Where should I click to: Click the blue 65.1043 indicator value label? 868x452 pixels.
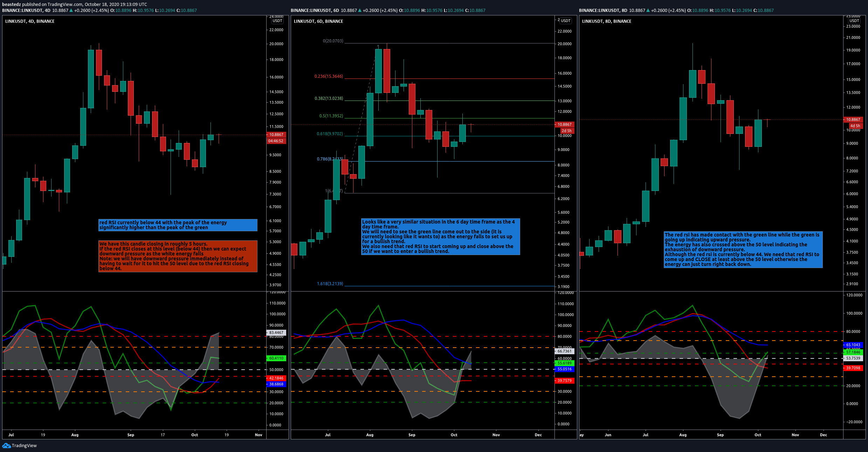tap(853, 345)
